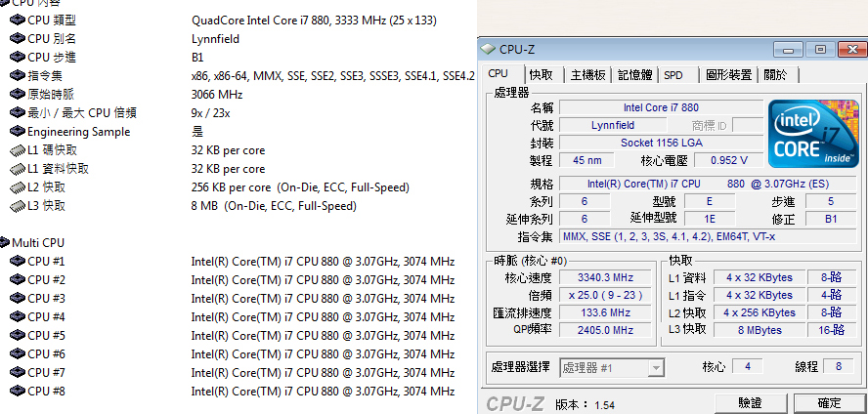Click the L2 快取 value 256 KB per core
The width and height of the screenshot is (868, 414).
point(300,187)
